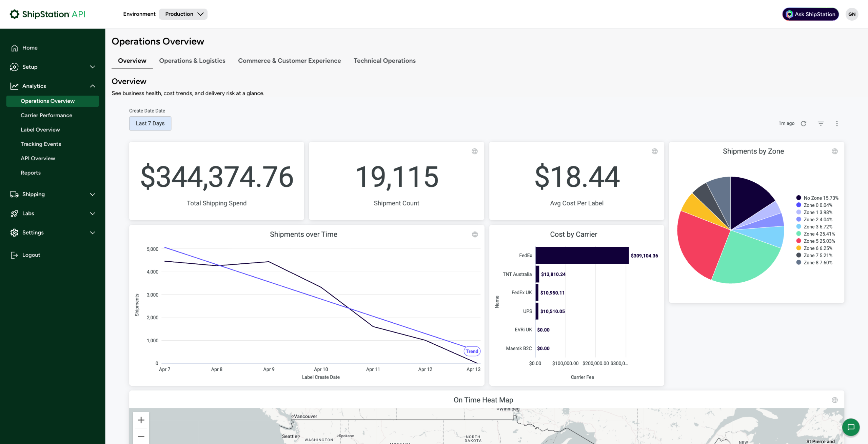
Task: Click globe icon on On Time Heat Map
Action: [x=834, y=400]
